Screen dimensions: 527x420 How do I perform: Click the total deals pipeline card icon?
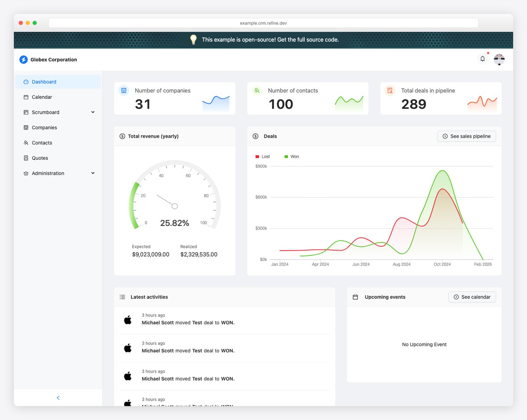click(x=390, y=90)
